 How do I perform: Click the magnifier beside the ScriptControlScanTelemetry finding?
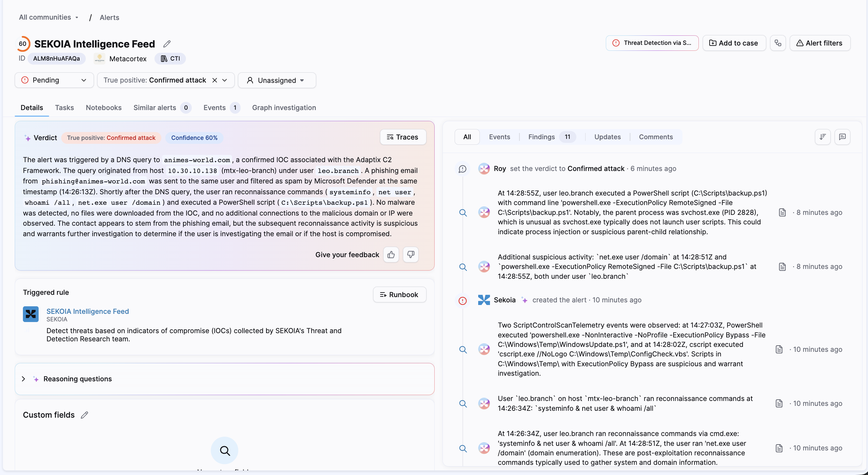pos(463,350)
